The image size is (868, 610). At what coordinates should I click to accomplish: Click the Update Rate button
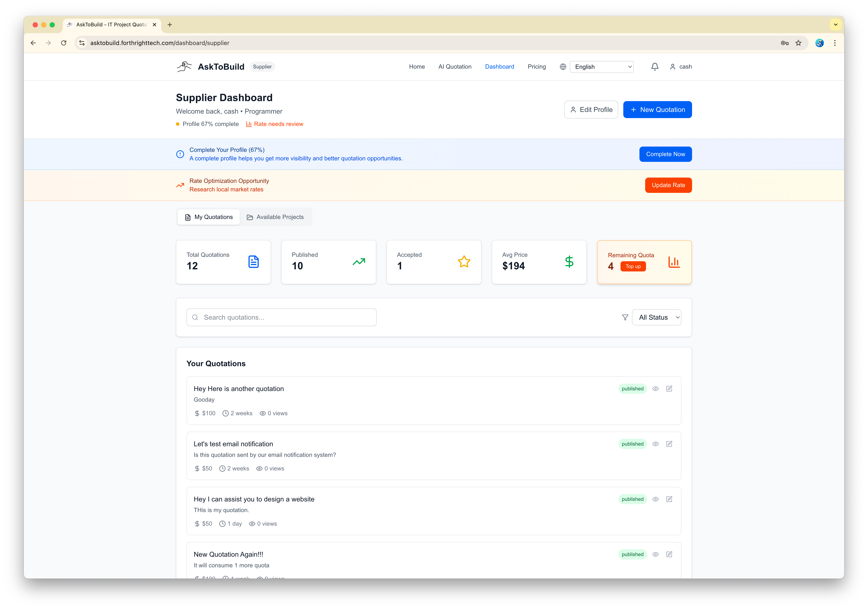click(x=668, y=185)
